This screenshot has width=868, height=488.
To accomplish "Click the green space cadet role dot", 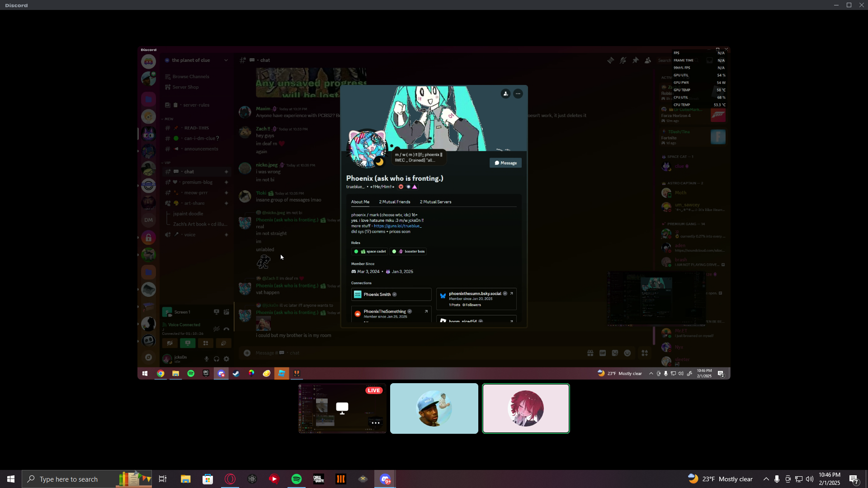I will [356, 252].
